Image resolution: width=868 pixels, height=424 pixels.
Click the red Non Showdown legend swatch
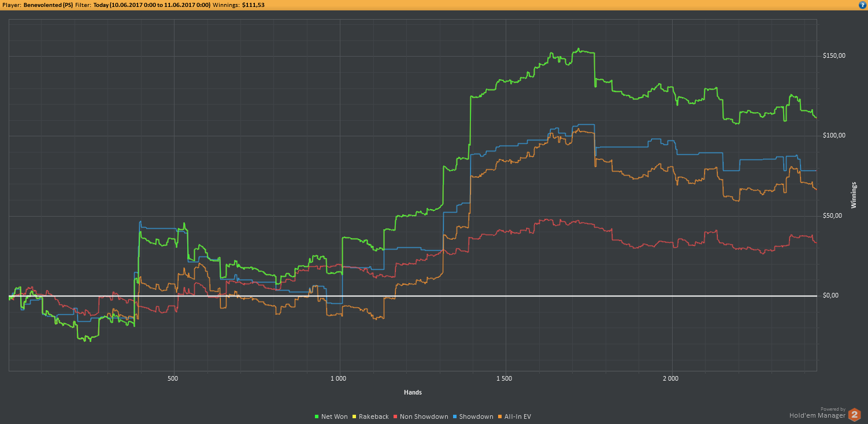point(395,416)
